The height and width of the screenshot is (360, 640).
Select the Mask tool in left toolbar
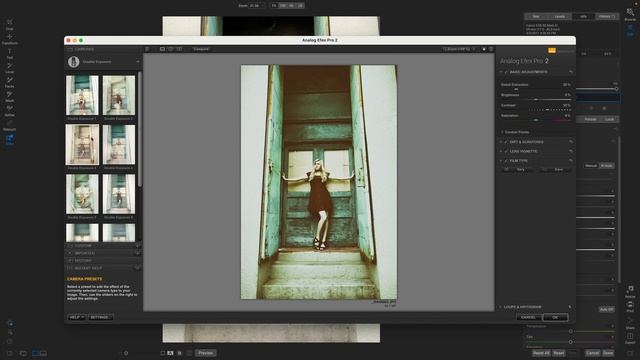[9, 96]
